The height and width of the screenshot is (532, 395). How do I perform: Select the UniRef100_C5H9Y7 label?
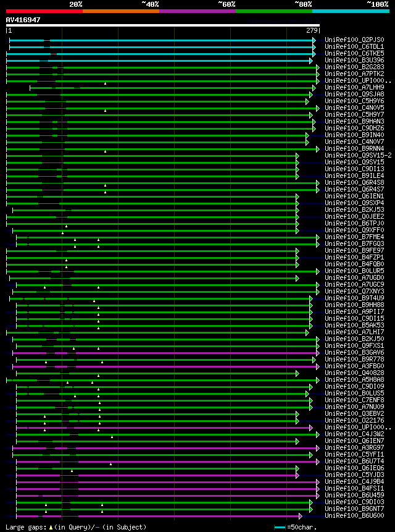coord(354,115)
